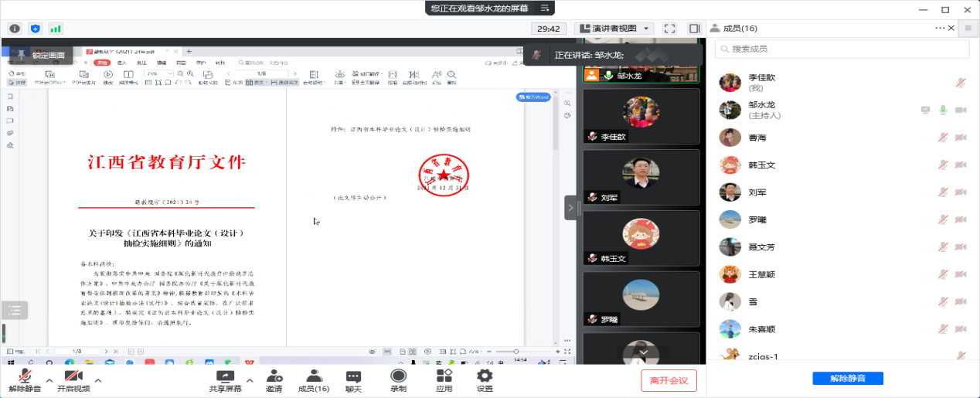This screenshot has height=398, width=980.
Task: Turn on video camera
Action: point(73,376)
